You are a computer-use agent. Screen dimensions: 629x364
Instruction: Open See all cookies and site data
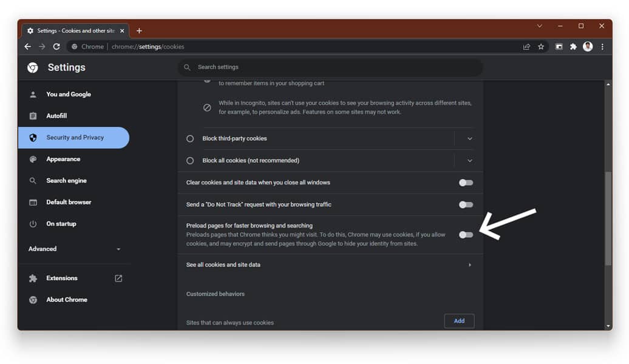330,265
